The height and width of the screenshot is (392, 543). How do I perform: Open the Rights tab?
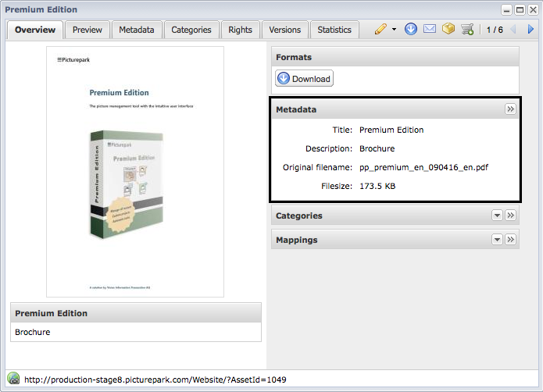(240, 30)
